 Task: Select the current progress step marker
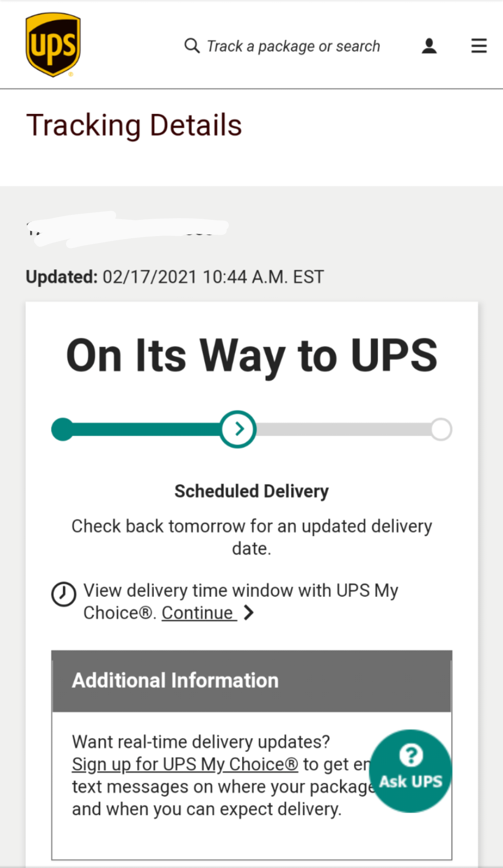(x=238, y=429)
